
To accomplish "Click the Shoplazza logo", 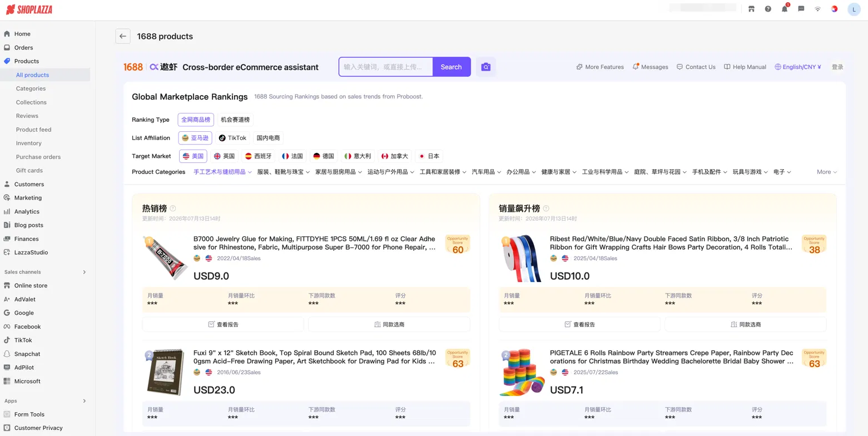I will (x=30, y=9).
